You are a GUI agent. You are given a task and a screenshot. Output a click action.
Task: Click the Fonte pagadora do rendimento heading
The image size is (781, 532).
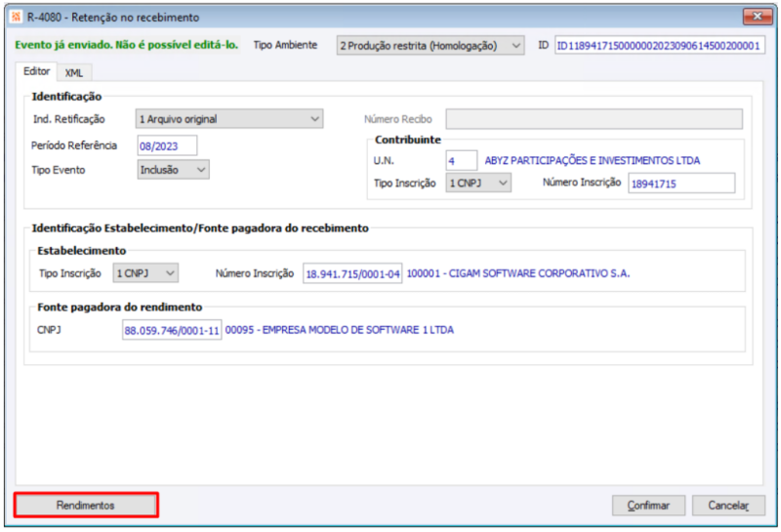[119, 307]
